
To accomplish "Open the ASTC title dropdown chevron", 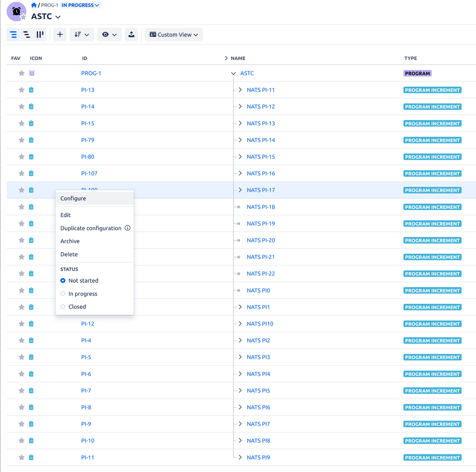I will point(58,17).
